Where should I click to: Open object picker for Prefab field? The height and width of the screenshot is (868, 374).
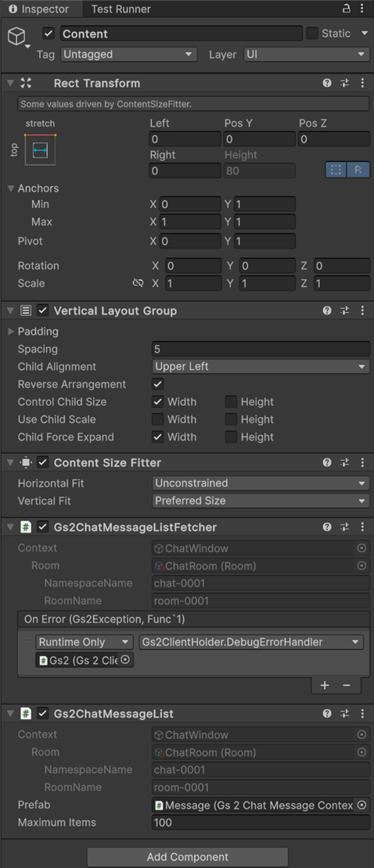click(361, 805)
